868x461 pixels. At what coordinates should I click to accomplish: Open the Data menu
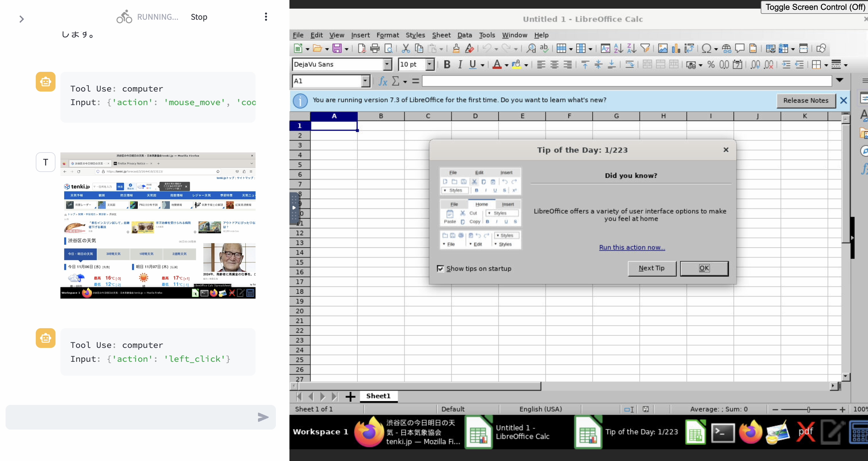[x=464, y=35]
